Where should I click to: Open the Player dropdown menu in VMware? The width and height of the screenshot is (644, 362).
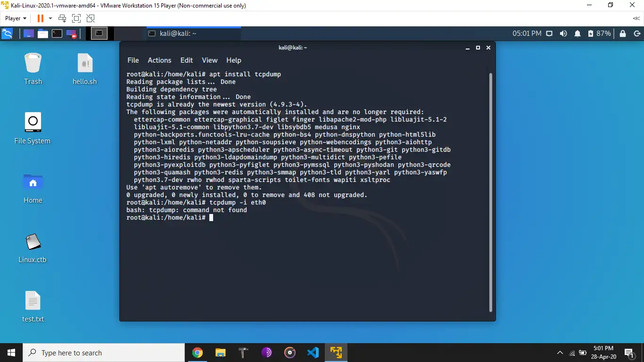16,18
